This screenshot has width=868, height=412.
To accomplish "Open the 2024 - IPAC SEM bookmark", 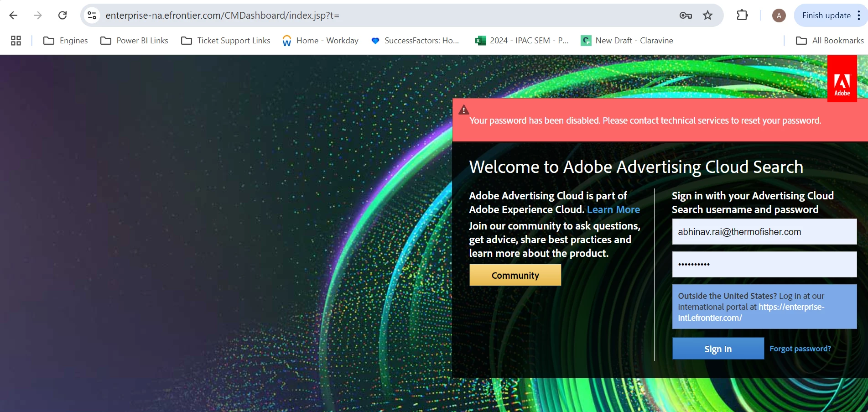I will [x=522, y=41].
